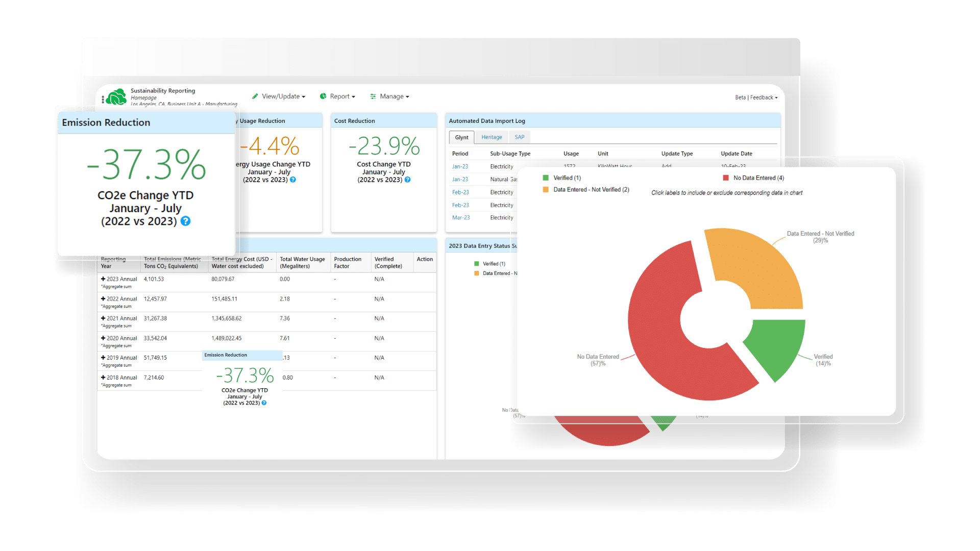Expand the 2023 Annual row
Viewport: 980px width, 551px height.
coord(103,279)
